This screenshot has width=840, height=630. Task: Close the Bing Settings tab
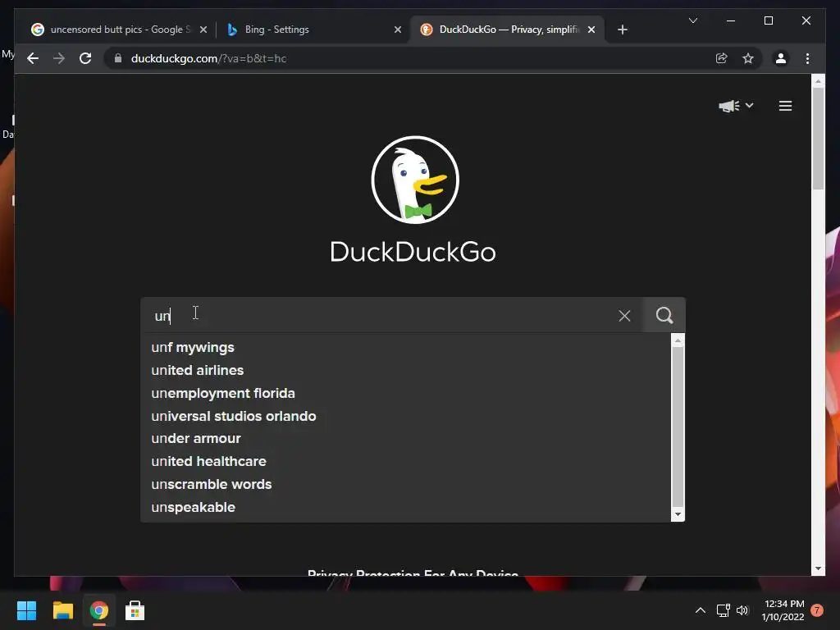tap(398, 30)
